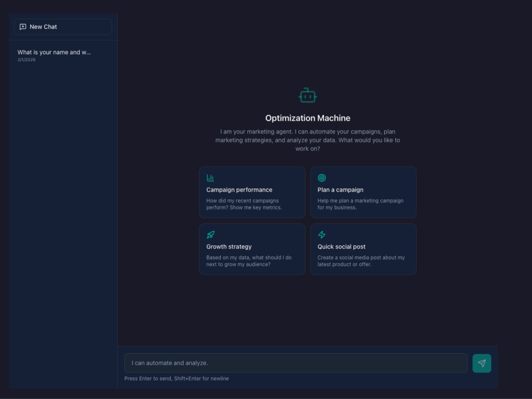Choose the Plan a campaign title
532x399 pixels.
(340, 190)
